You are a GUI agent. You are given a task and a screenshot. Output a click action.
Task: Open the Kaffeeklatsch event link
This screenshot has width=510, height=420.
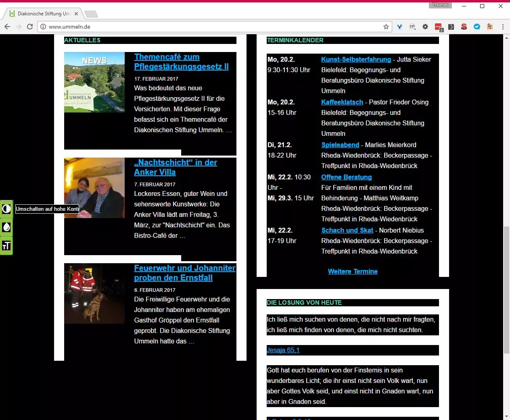342,102
